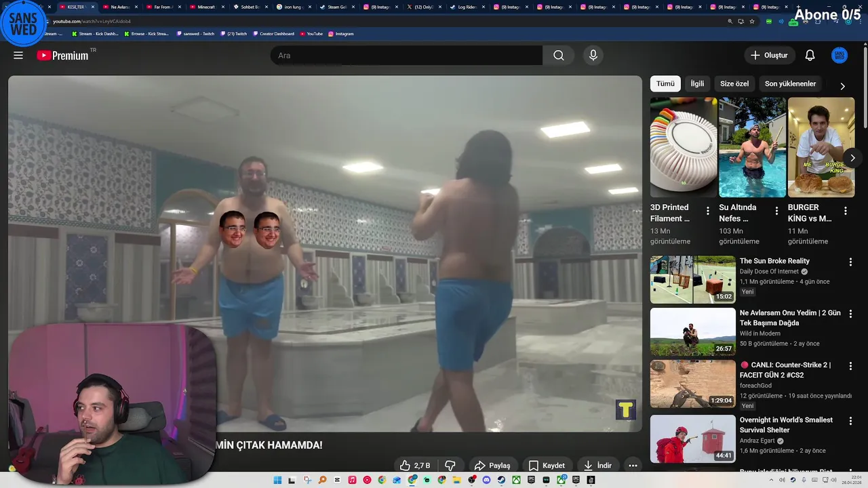Viewport: 868px width, 488px height.
Task: Open options for 3D Printed Filament short
Action: (x=708, y=211)
